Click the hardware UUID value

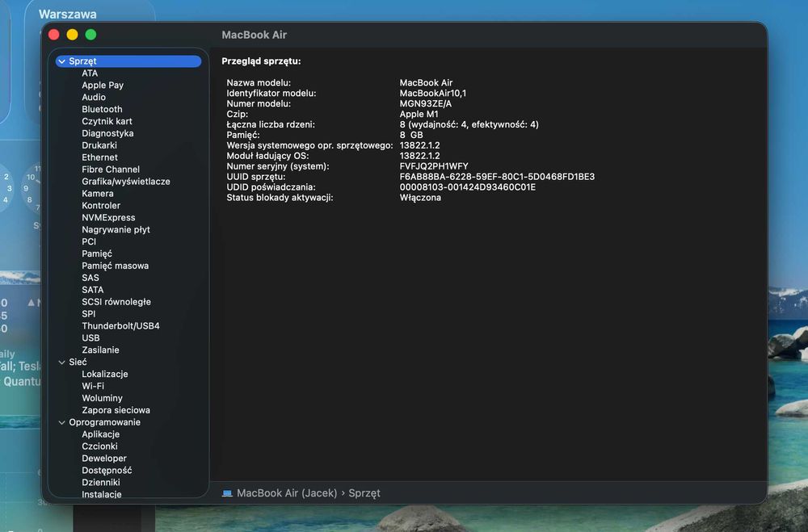[x=497, y=177]
